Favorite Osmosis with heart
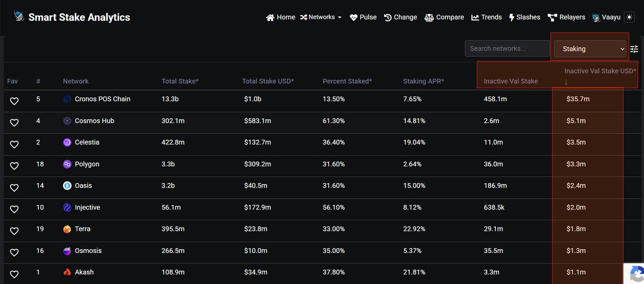The image size is (644, 284). pos(14,252)
